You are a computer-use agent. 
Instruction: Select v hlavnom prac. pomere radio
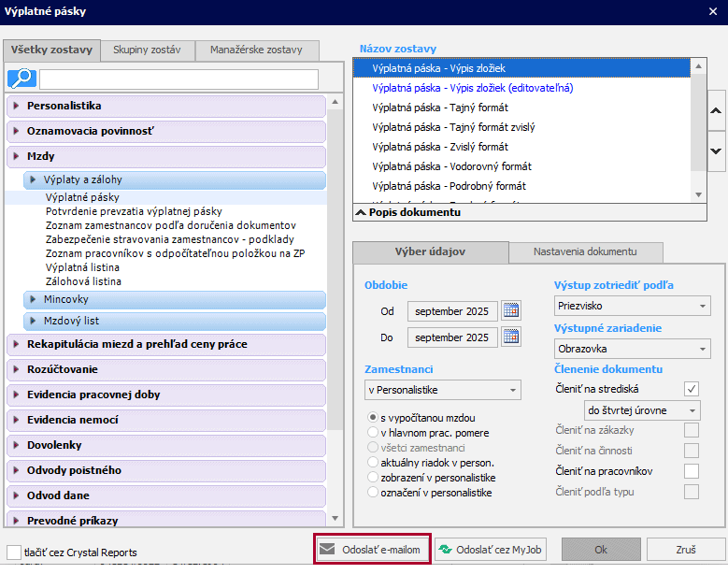pos(374,433)
